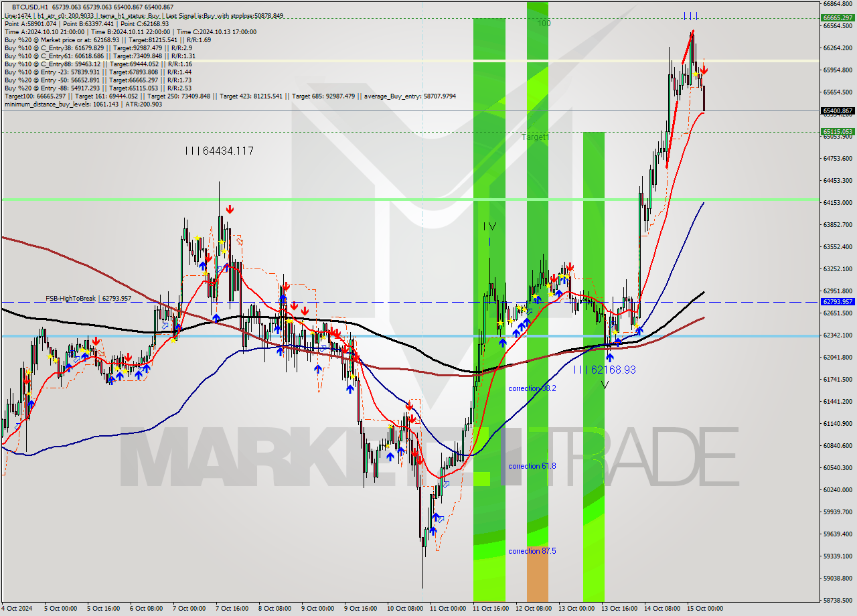Click the 60240.000 price axis tick
Image resolution: width=857 pixels, height=616 pixels.
point(838,489)
